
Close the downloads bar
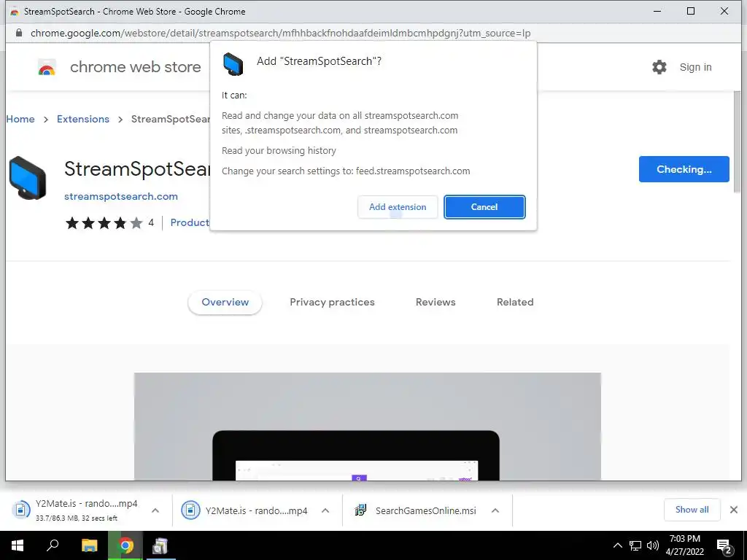tap(734, 510)
